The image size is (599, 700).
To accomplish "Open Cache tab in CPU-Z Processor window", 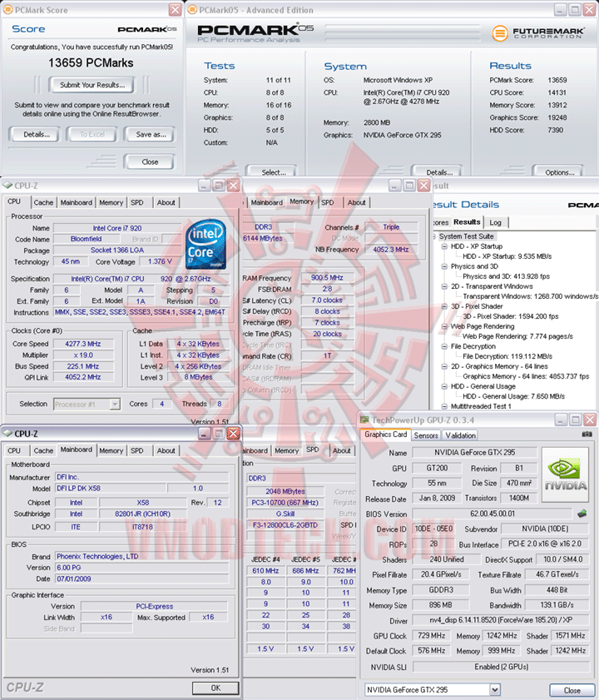I will (43, 203).
